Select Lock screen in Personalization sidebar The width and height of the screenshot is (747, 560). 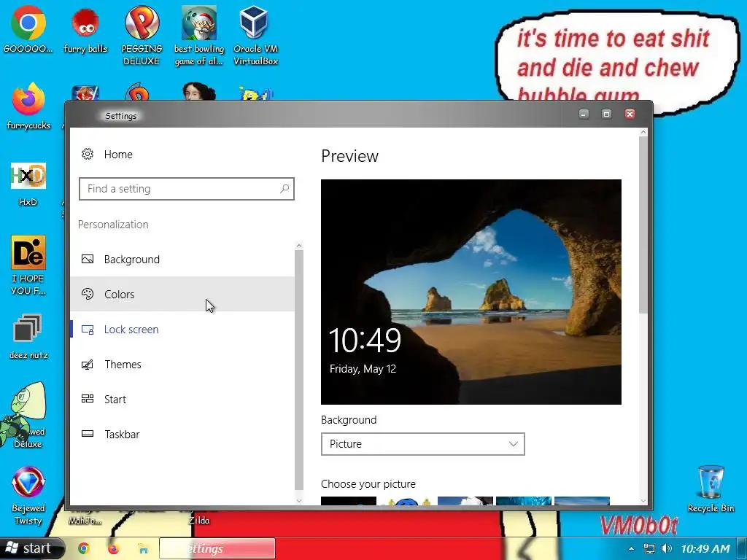(182, 329)
